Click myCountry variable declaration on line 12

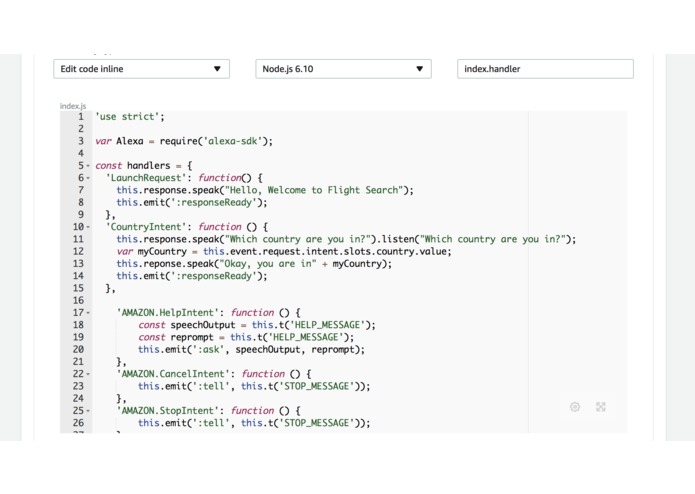[x=162, y=251]
